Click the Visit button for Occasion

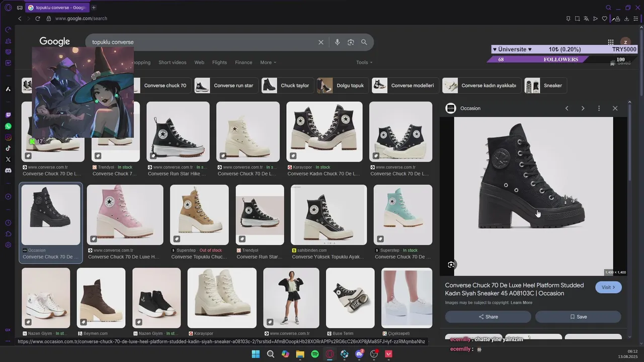pyautogui.click(x=608, y=288)
